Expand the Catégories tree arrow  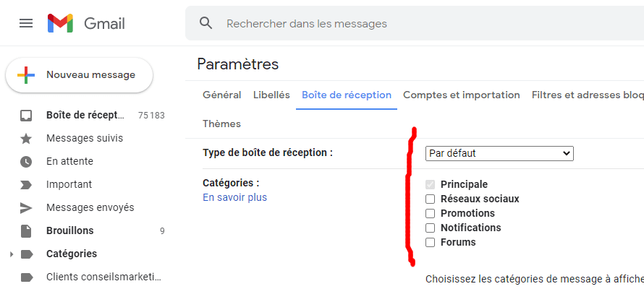point(12,254)
